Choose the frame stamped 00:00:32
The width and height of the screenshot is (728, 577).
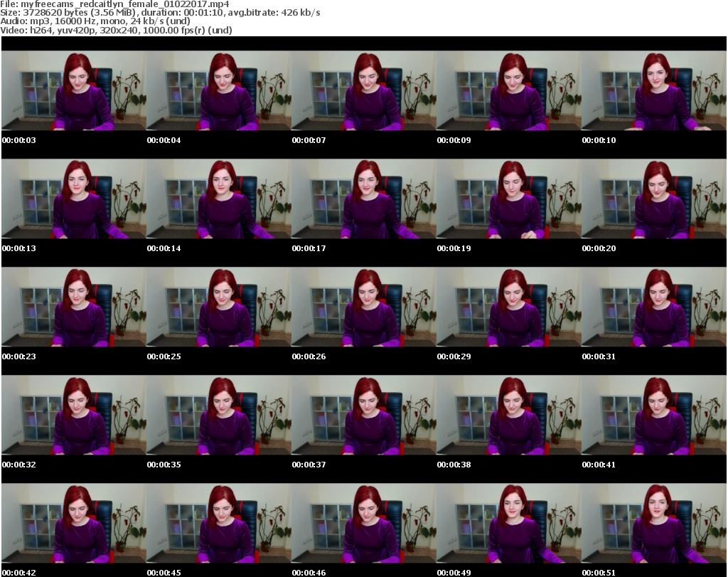point(74,415)
